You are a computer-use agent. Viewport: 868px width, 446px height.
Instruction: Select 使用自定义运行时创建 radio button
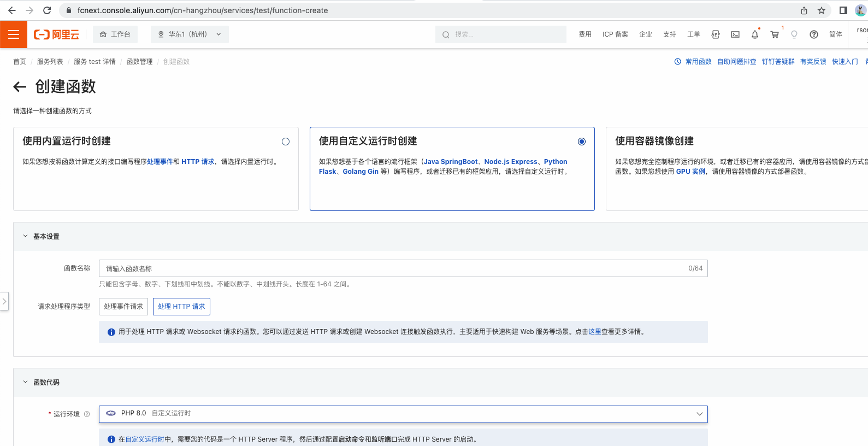582,142
